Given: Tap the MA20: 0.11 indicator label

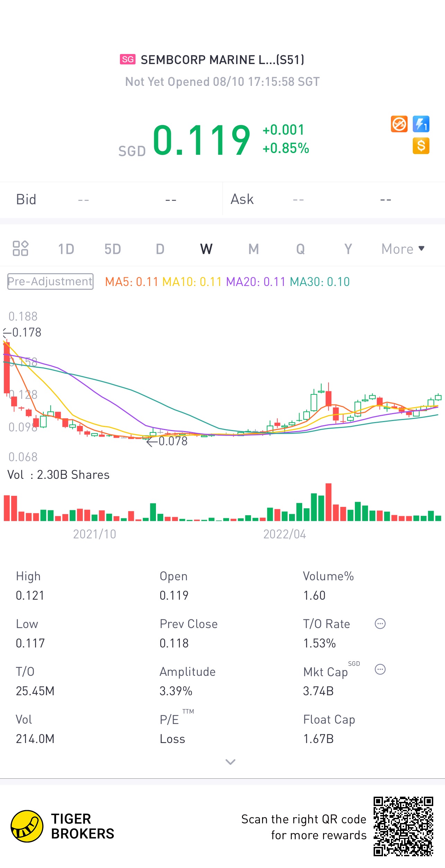Looking at the screenshot, I should pyautogui.click(x=256, y=282).
